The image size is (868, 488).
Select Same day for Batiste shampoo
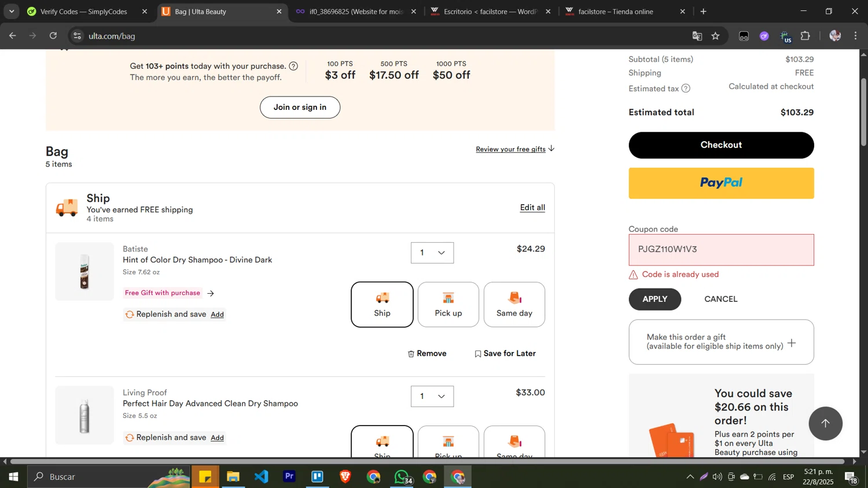[514, 305]
